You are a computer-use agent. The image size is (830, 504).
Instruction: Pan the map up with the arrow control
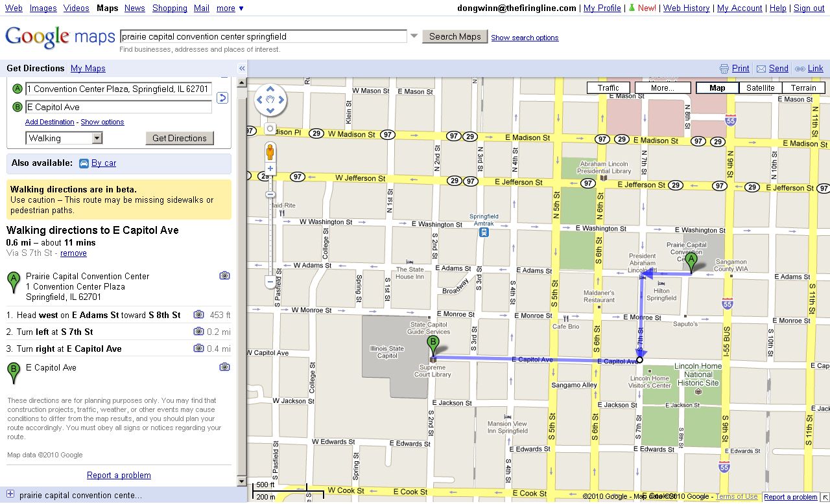pos(270,90)
